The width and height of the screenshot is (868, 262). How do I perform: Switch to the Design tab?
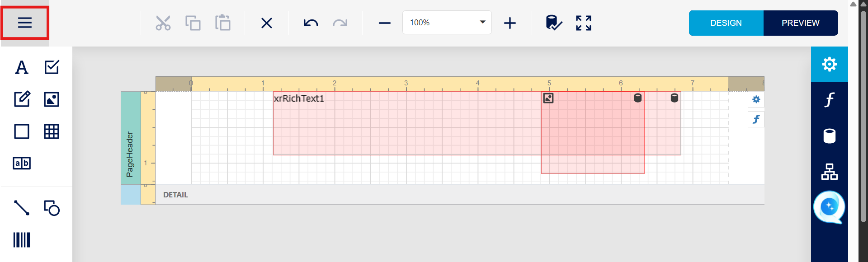[726, 23]
